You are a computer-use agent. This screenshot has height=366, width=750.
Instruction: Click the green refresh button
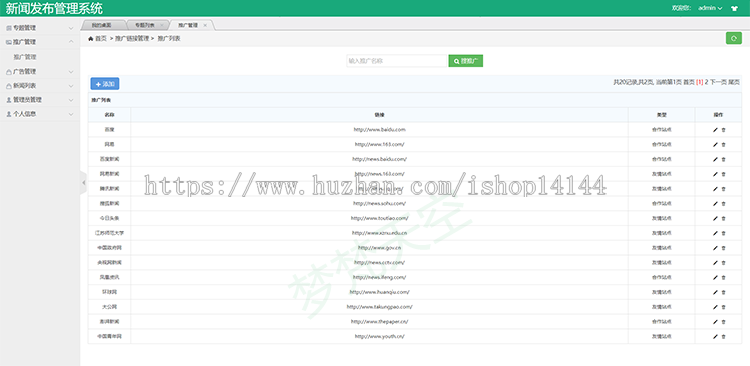point(734,38)
